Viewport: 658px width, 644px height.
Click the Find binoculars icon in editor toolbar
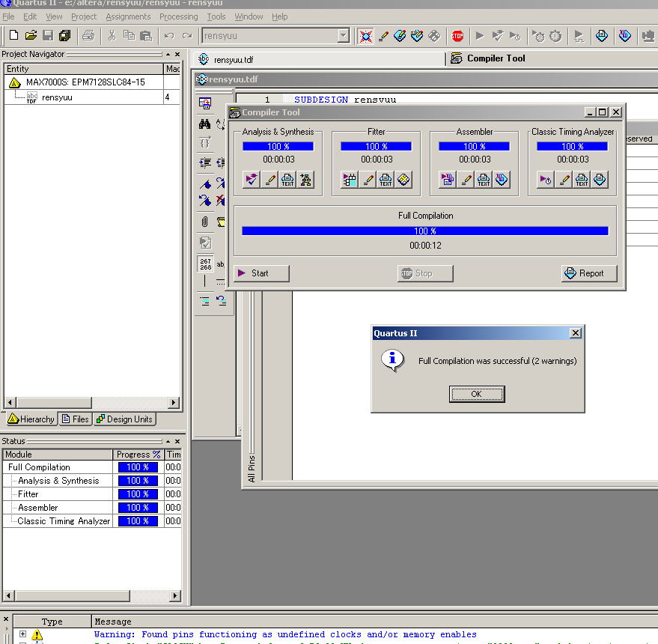tap(205, 124)
